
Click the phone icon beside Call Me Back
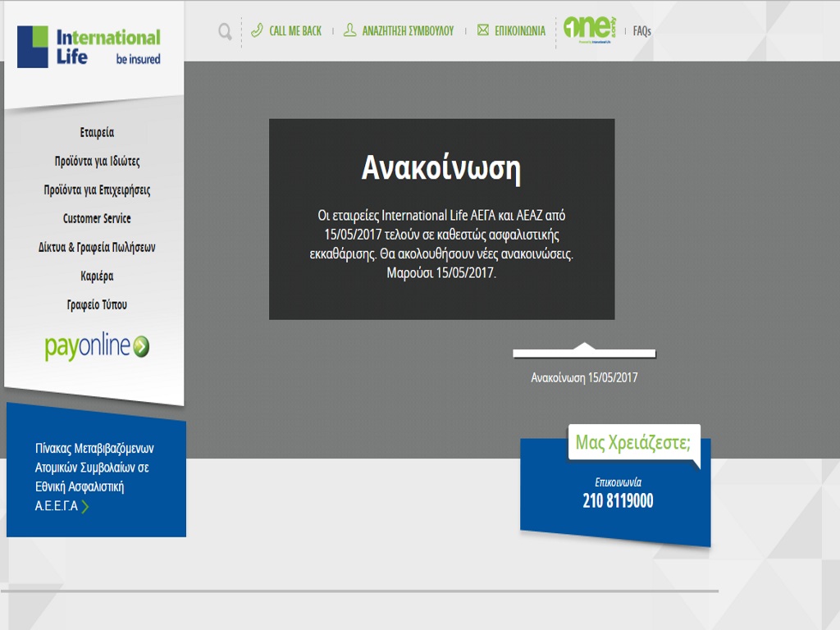click(x=257, y=30)
